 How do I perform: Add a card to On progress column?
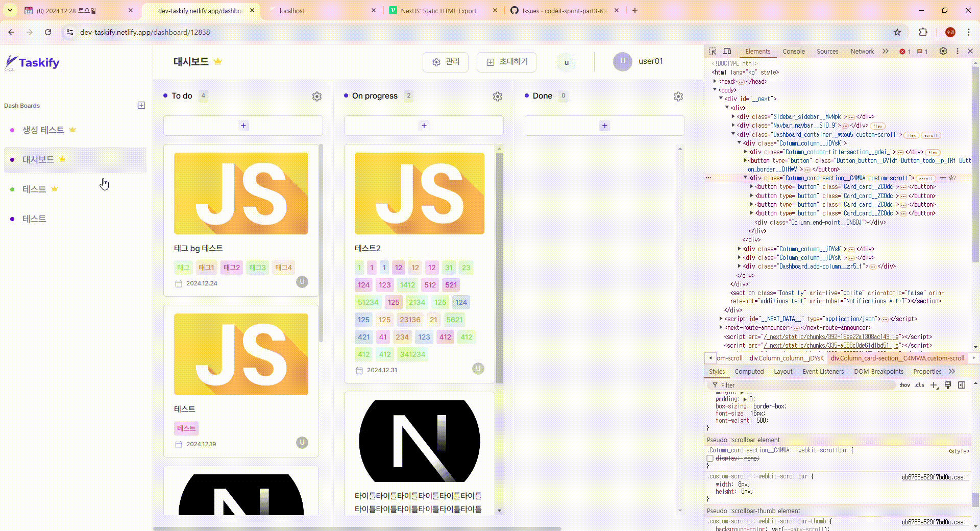click(x=424, y=126)
